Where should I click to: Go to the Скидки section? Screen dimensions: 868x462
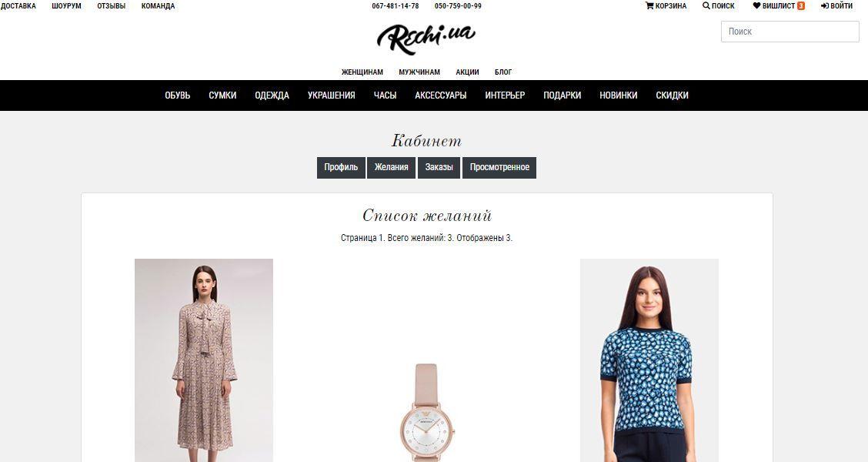pos(672,95)
